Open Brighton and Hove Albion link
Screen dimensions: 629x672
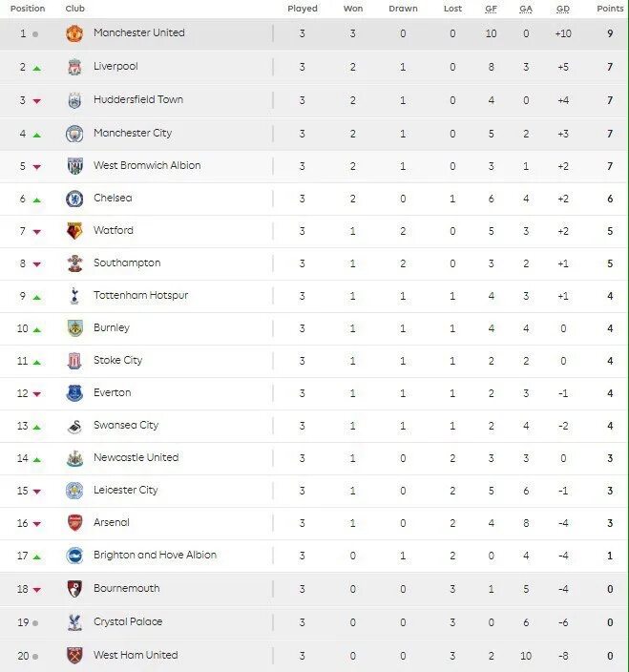pos(155,555)
